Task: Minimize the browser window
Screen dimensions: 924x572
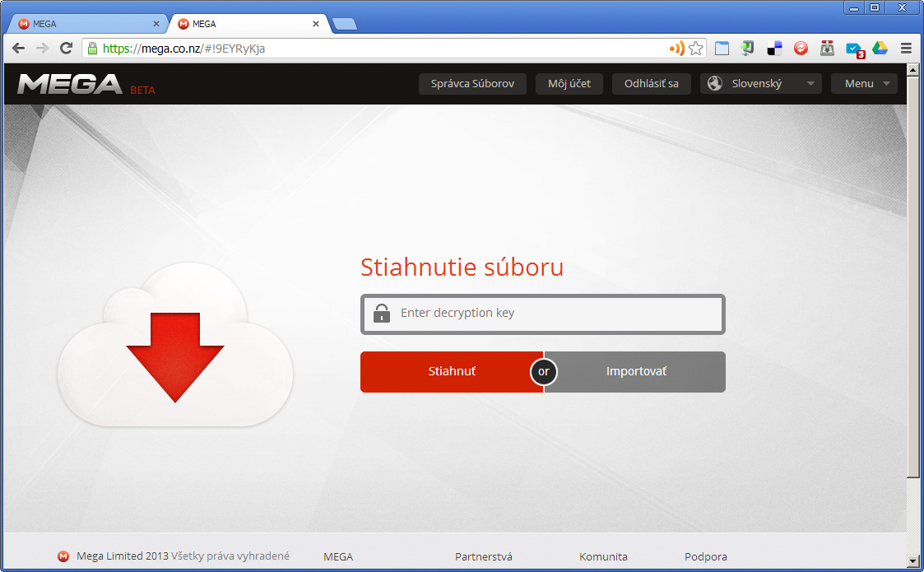Action: tap(853, 7)
